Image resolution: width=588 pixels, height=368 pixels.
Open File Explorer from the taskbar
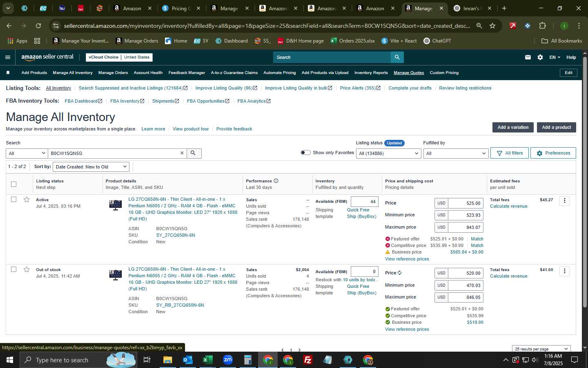click(167, 360)
